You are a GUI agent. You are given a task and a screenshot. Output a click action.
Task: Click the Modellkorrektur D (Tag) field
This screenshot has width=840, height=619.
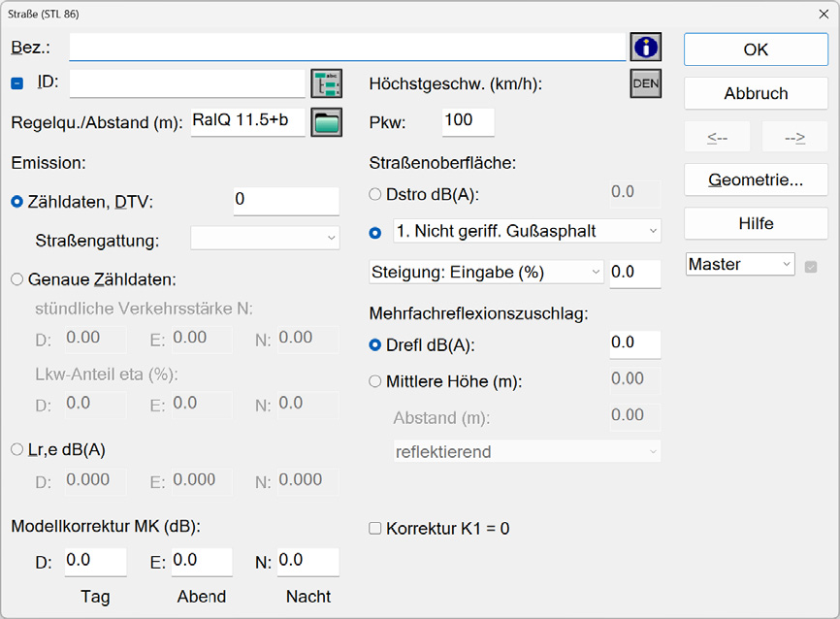95,562
